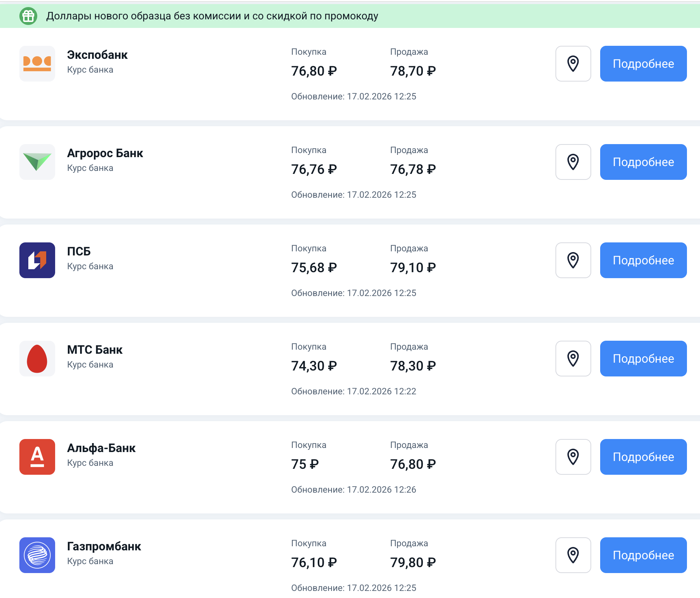This screenshot has height=598, width=700.
Task: View Подробнее details for МТС Банк
Action: click(643, 359)
